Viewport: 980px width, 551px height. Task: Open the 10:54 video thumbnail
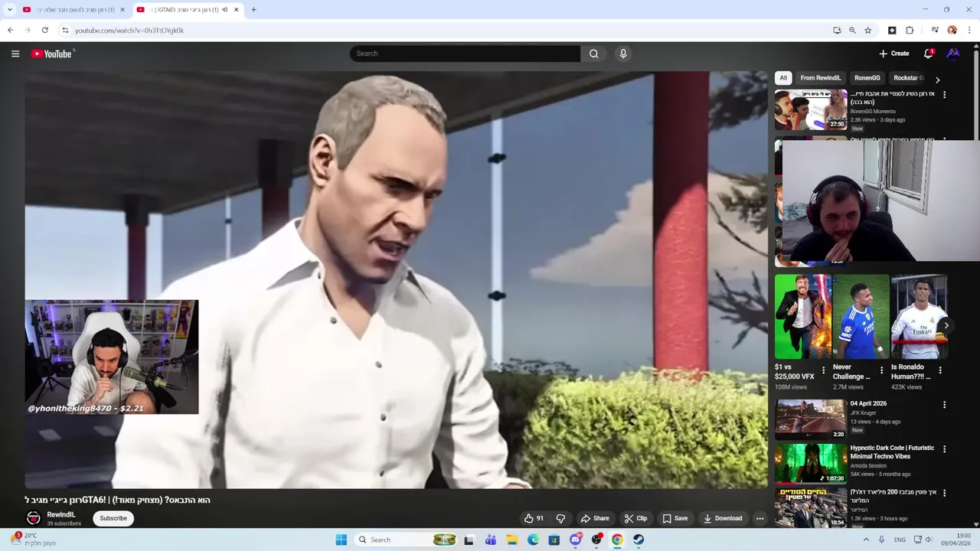point(811,508)
